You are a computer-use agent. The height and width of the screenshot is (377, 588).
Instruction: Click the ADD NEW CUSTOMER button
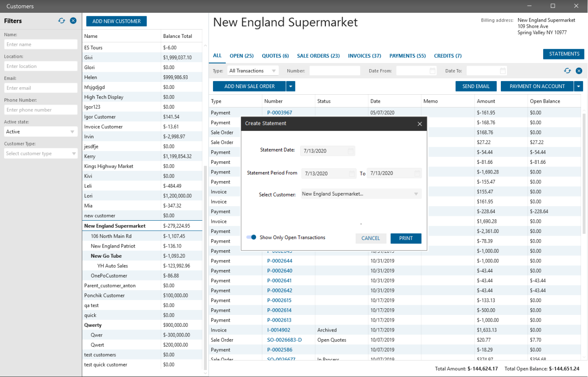117,21
